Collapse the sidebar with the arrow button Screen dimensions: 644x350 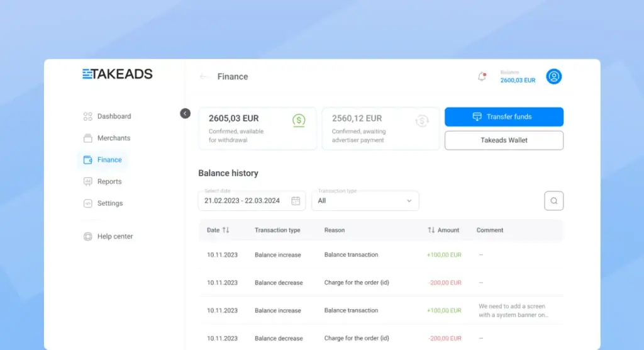pyautogui.click(x=186, y=113)
